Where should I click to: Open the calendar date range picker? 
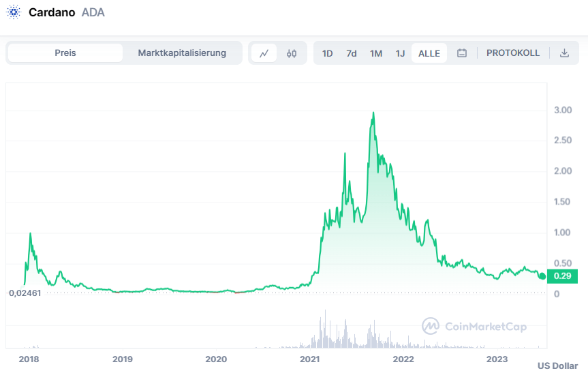coord(462,53)
